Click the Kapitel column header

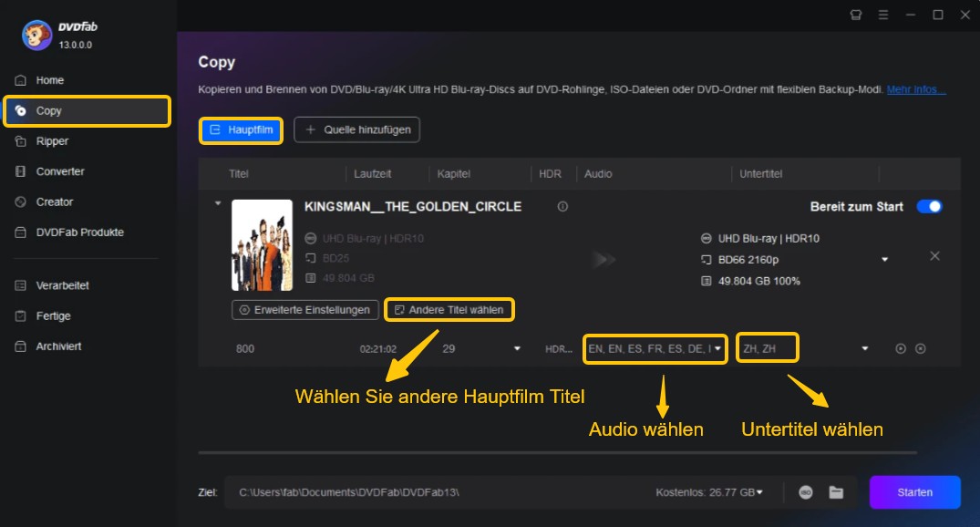pos(454,174)
